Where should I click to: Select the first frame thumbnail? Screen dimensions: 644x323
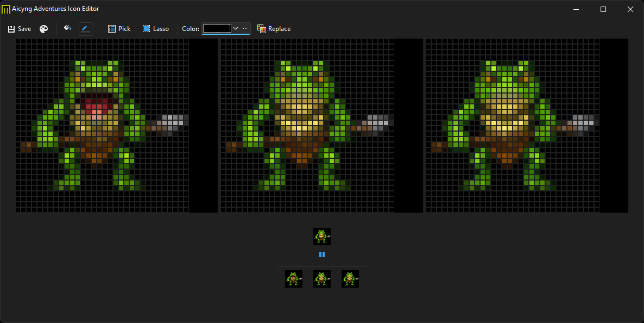click(x=294, y=279)
